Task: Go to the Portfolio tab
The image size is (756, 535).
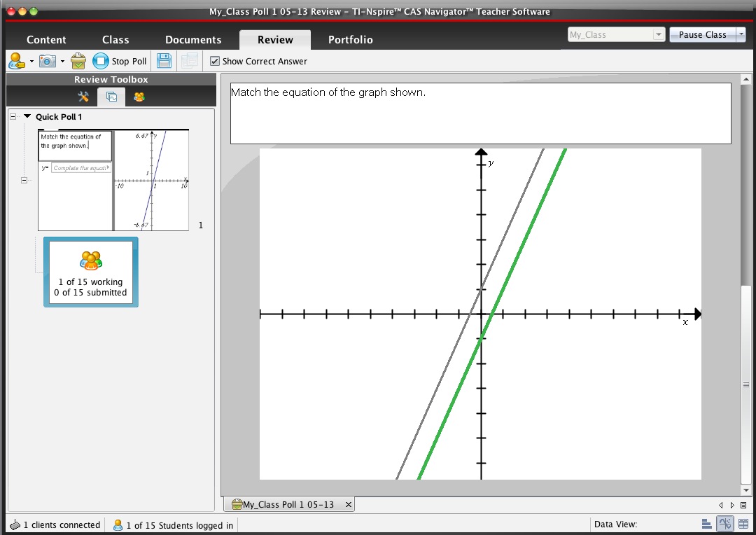Action: [350, 40]
